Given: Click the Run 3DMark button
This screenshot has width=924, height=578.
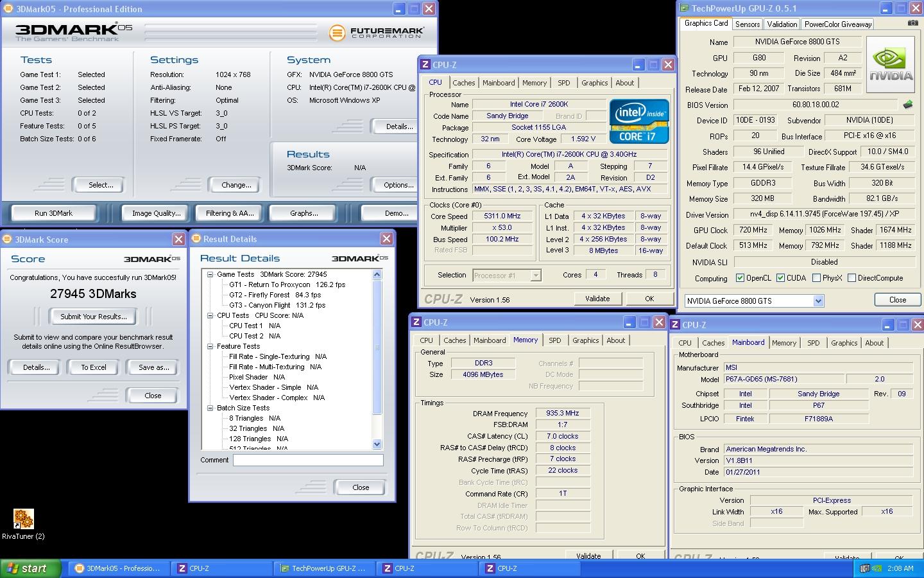Looking at the screenshot, I should click(x=53, y=213).
